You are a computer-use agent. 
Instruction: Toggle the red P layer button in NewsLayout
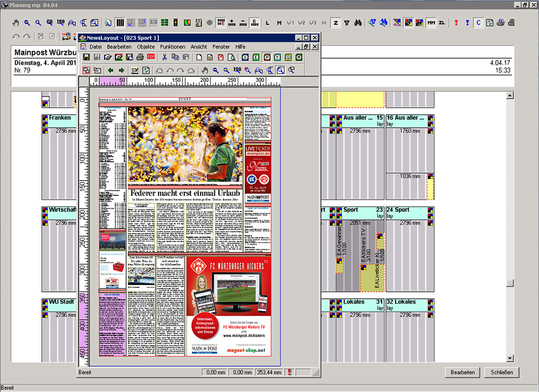tap(267, 57)
